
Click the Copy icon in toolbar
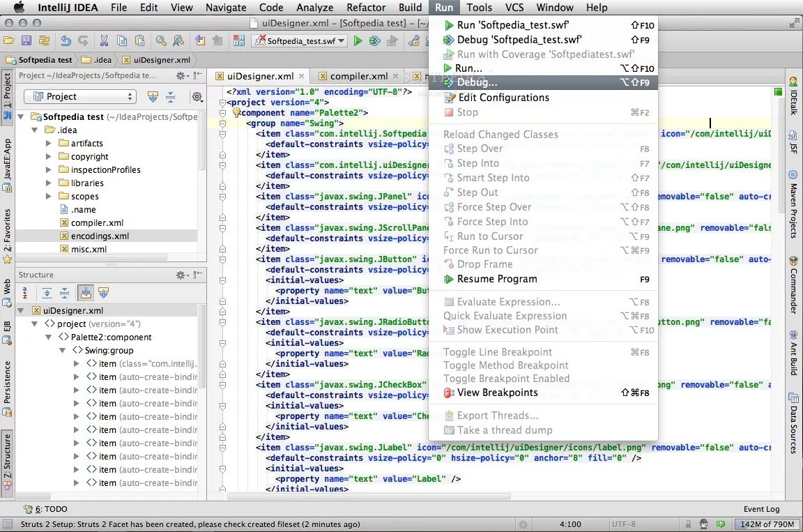click(x=122, y=40)
